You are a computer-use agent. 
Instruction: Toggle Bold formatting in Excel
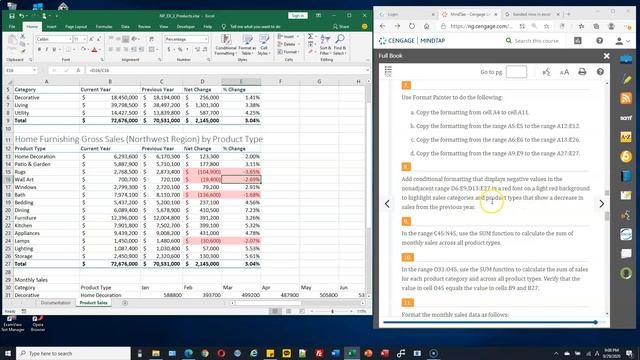[39, 49]
